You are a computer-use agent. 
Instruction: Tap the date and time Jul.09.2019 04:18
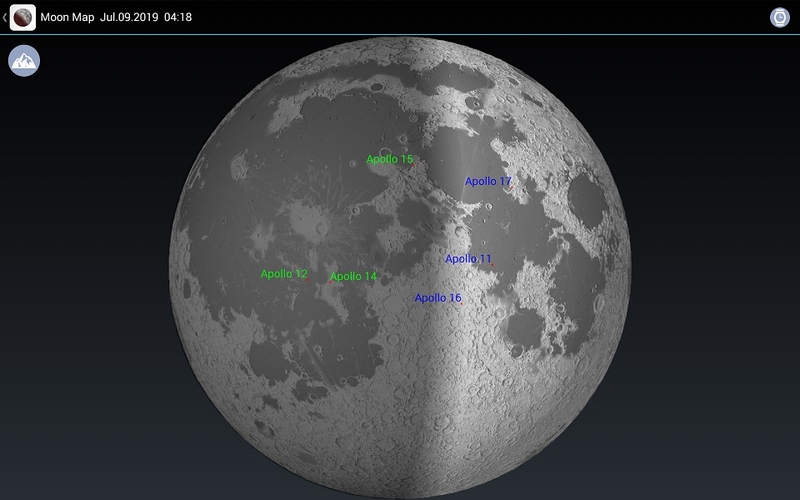[146, 17]
